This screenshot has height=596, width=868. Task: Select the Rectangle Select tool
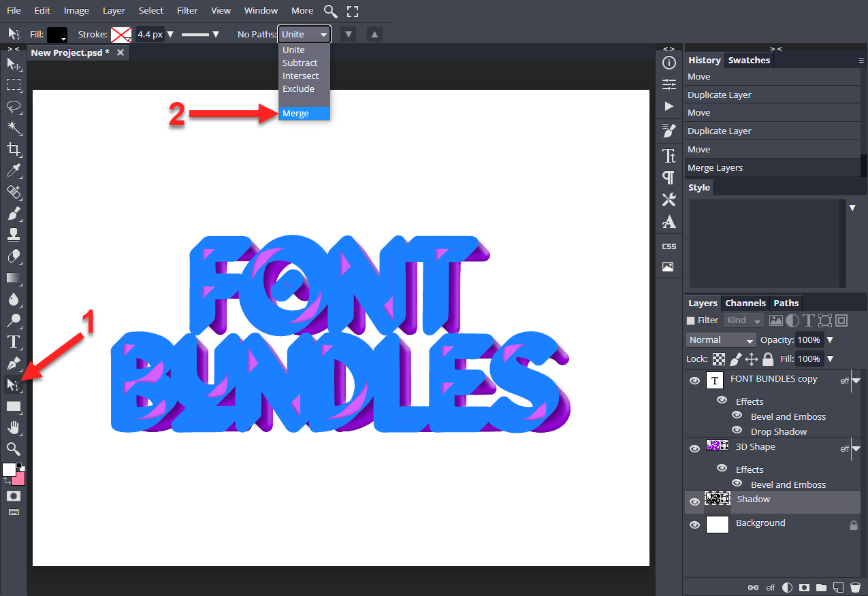13,85
